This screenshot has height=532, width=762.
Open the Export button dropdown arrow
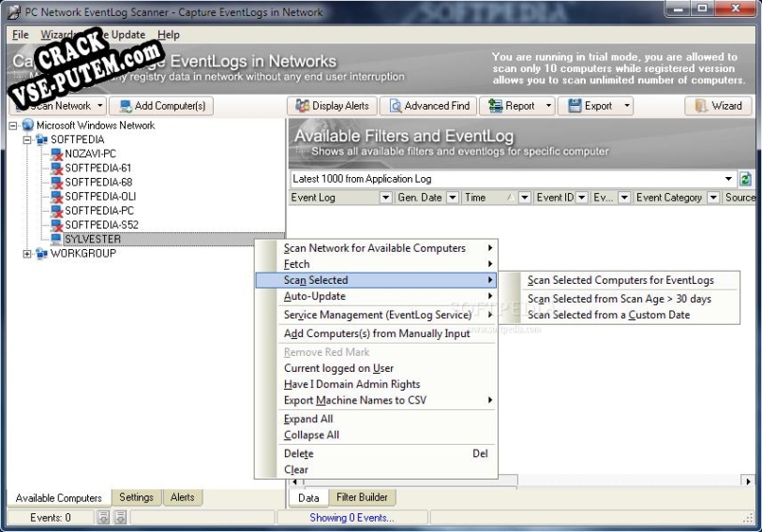(626, 106)
